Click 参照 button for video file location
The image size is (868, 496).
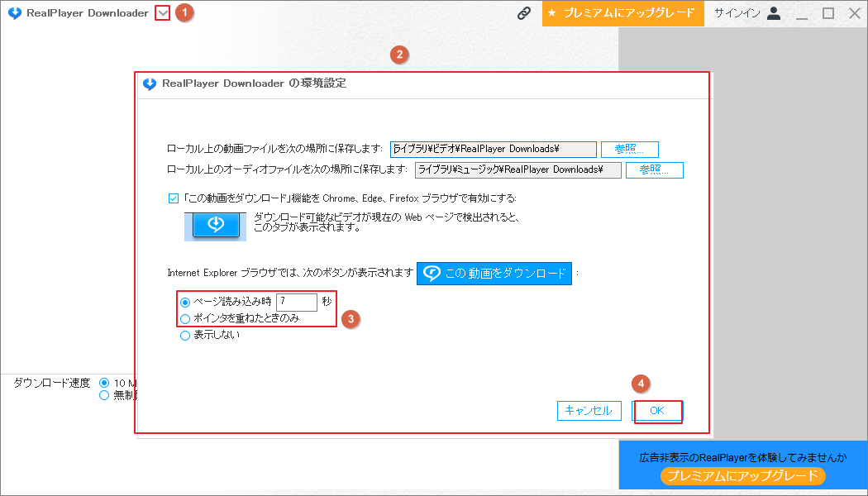coord(629,149)
